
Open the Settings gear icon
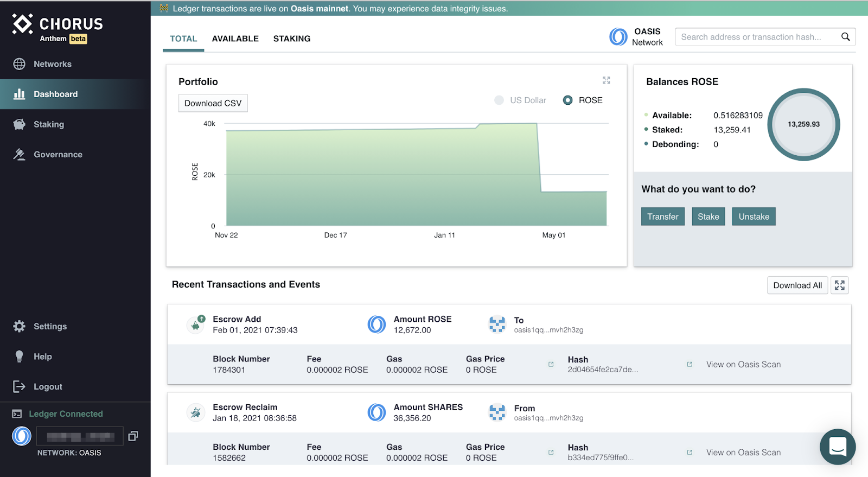click(20, 326)
